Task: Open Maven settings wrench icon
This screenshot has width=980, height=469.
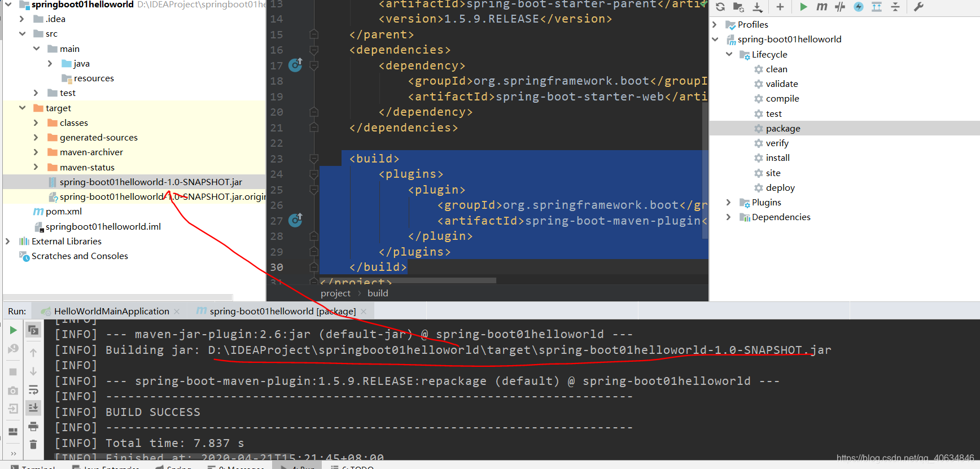Action: (x=918, y=7)
